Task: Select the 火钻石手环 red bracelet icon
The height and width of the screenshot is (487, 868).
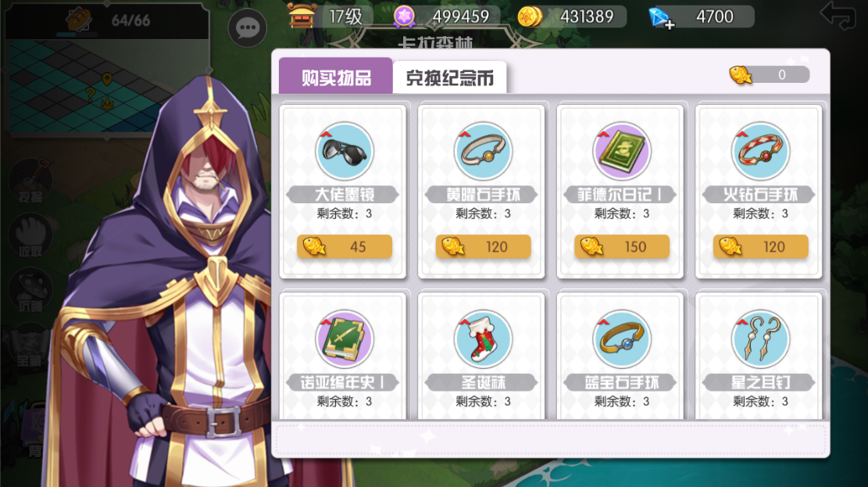Action: coord(761,151)
